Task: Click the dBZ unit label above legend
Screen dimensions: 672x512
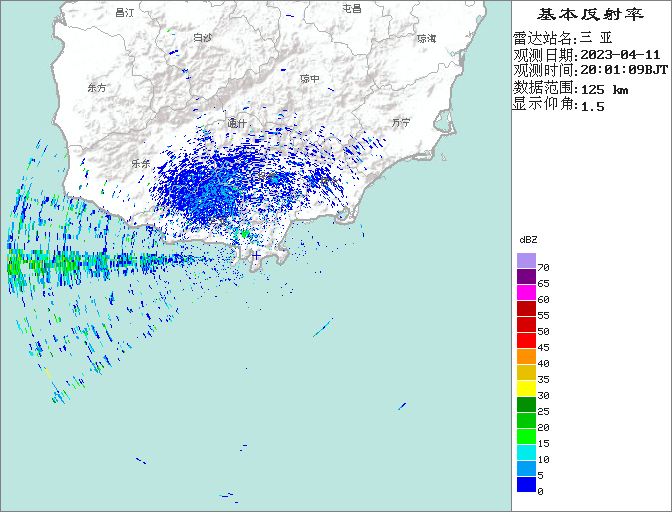Action: [528, 240]
